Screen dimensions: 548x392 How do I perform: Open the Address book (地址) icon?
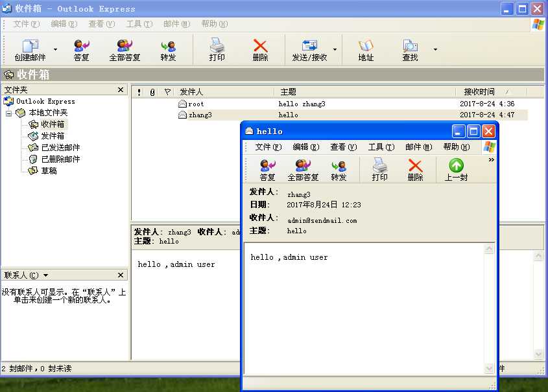click(366, 51)
